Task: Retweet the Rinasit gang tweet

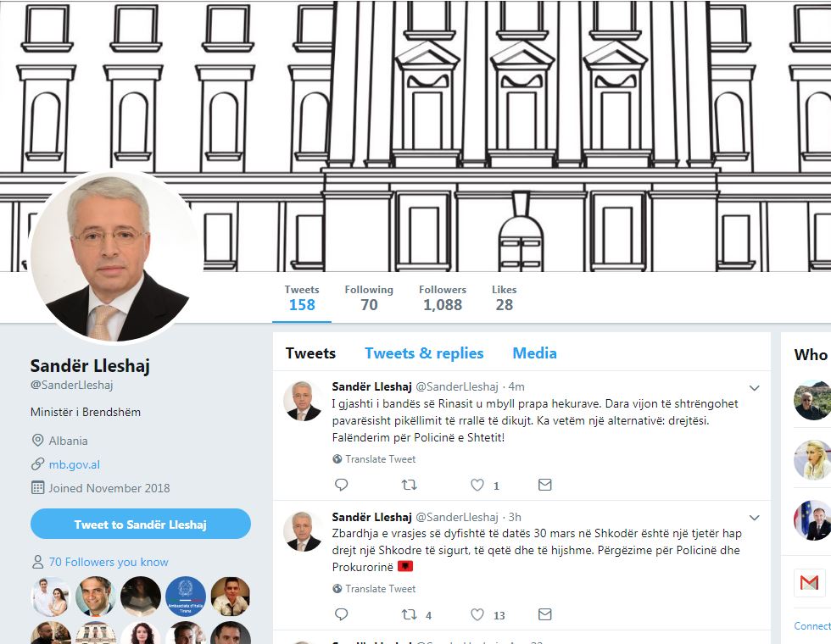Action: (x=409, y=485)
